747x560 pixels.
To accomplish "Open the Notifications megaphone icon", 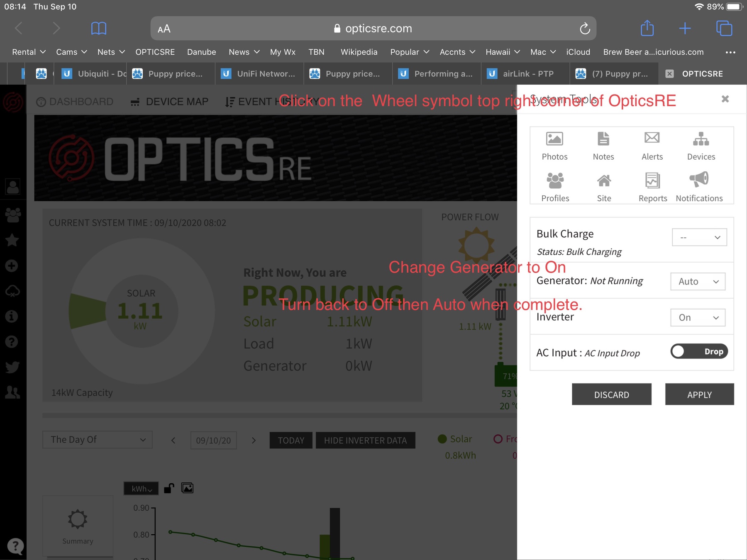I will point(699,180).
